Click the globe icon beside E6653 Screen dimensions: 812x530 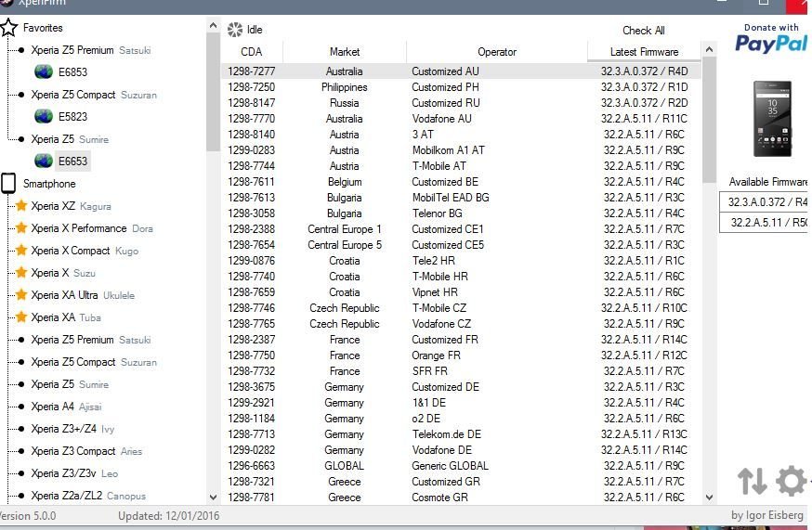pos(43,161)
